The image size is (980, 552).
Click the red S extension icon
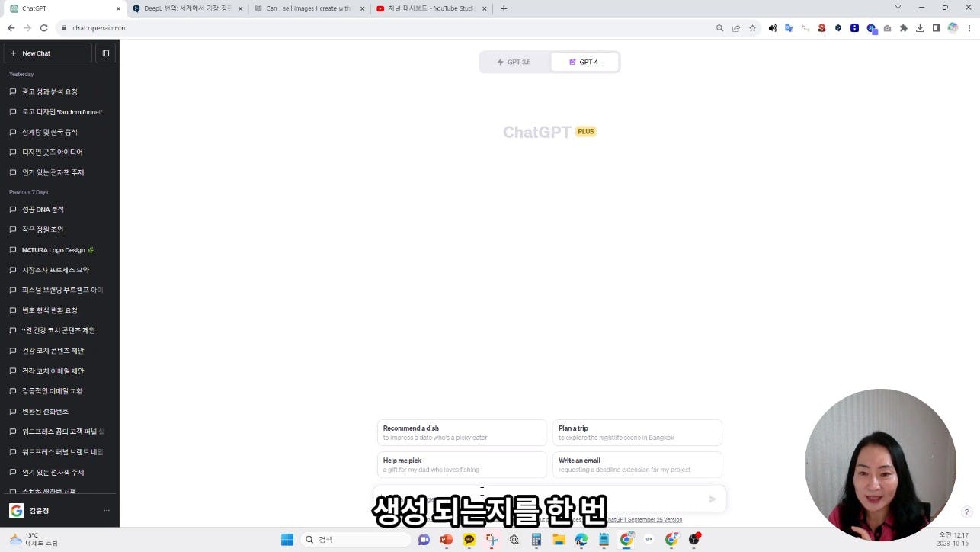pyautogui.click(x=821, y=28)
